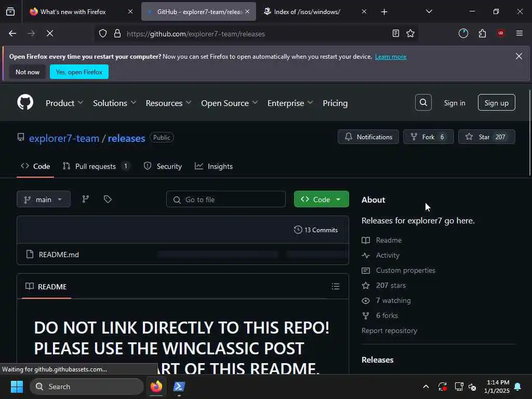Click the Not now button
Screen dimensions: 532x399
point(28,72)
